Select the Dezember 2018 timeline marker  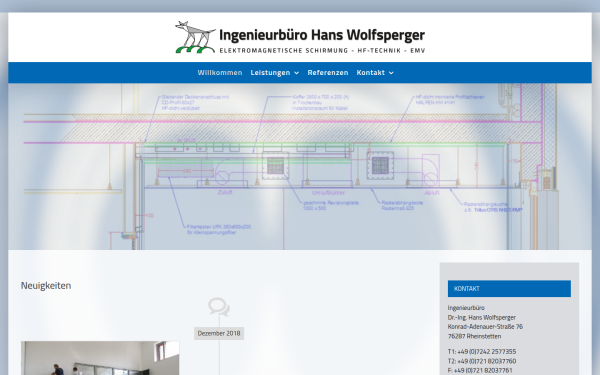click(x=219, y=333)
